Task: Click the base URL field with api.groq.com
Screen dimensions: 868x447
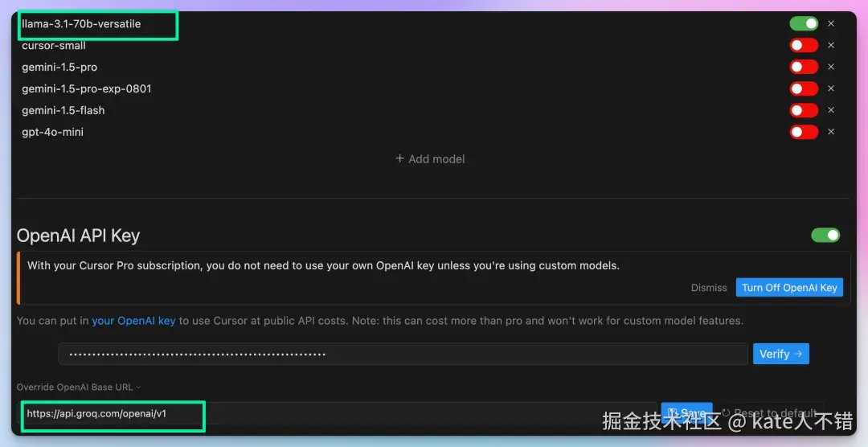Action: point(339,414)
